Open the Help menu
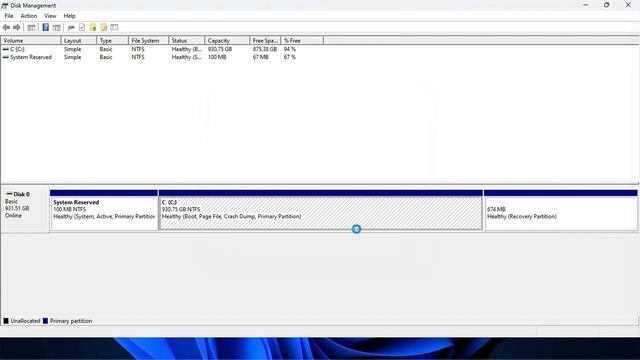 pyautogui.click(x=69, y=16)
